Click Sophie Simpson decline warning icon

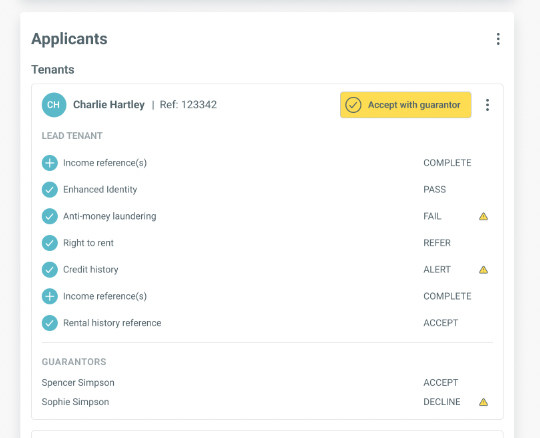[484, 402]
